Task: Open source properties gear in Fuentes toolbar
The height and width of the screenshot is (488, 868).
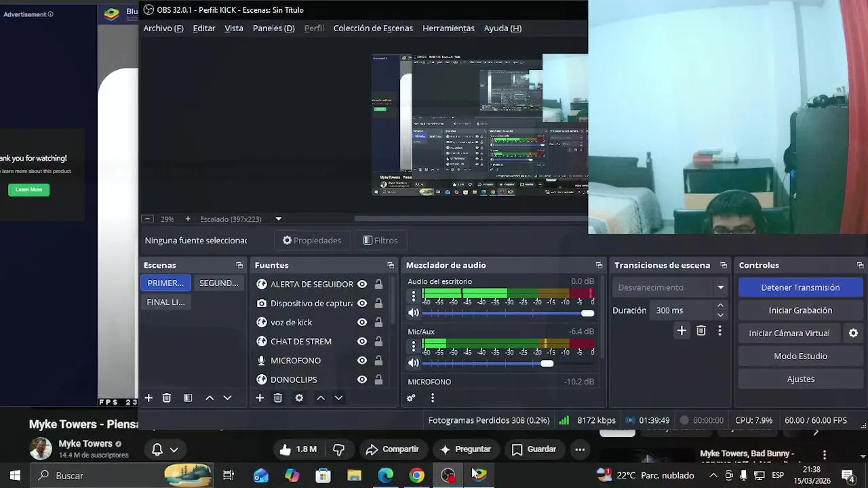Action: [299, 398]
